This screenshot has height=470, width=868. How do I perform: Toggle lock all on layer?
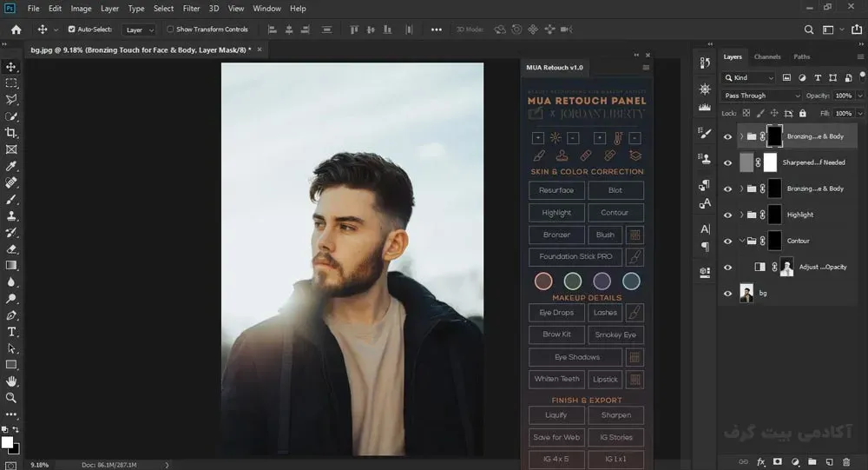[803, 113]
